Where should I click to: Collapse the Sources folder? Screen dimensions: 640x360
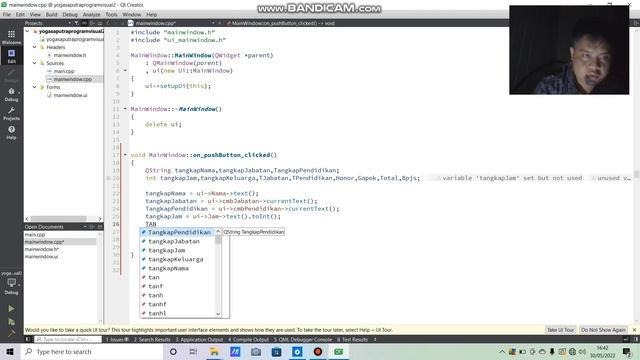(35, 63)
